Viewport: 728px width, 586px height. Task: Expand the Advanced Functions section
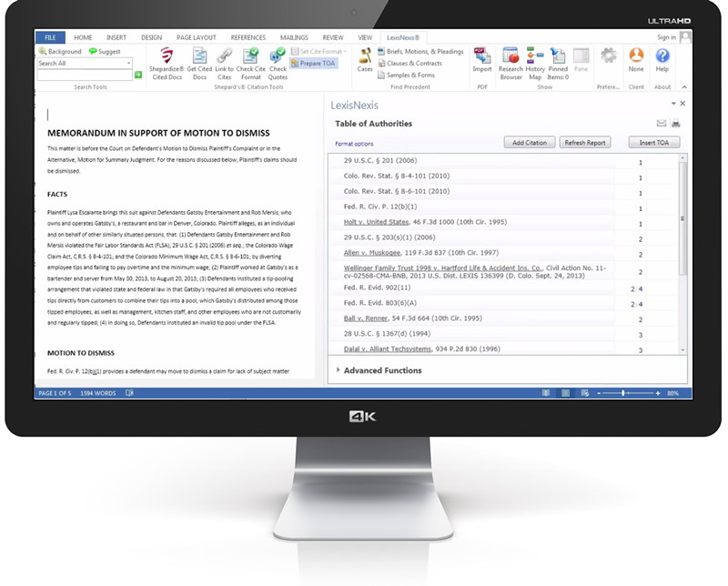click(x=382, y=370)
